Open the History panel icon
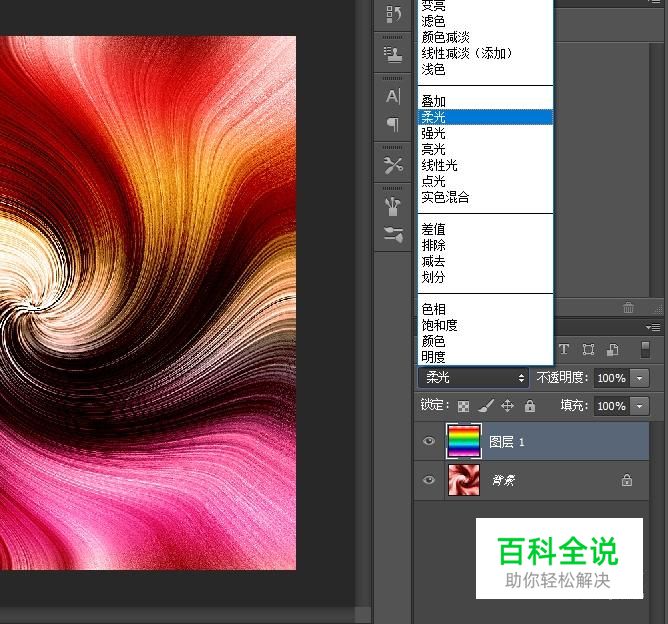The width and height of the screenshot is (668, 624). 393,14
